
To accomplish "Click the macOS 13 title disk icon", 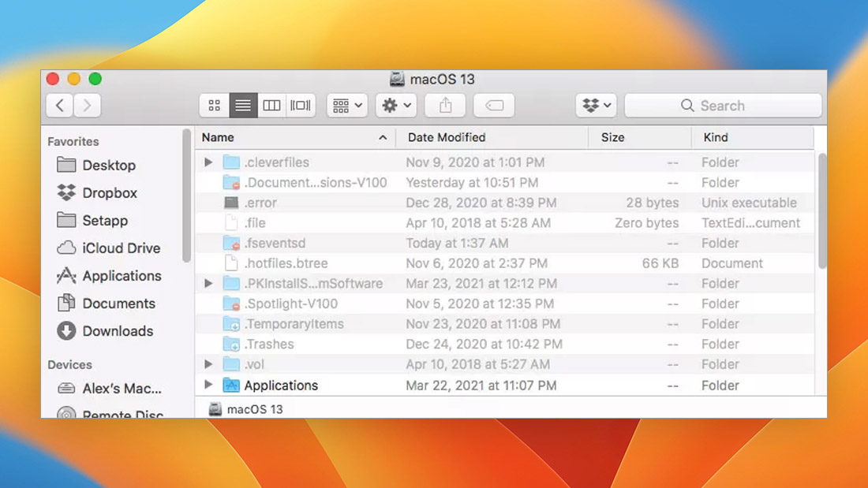I will click(x=397, y=79).
